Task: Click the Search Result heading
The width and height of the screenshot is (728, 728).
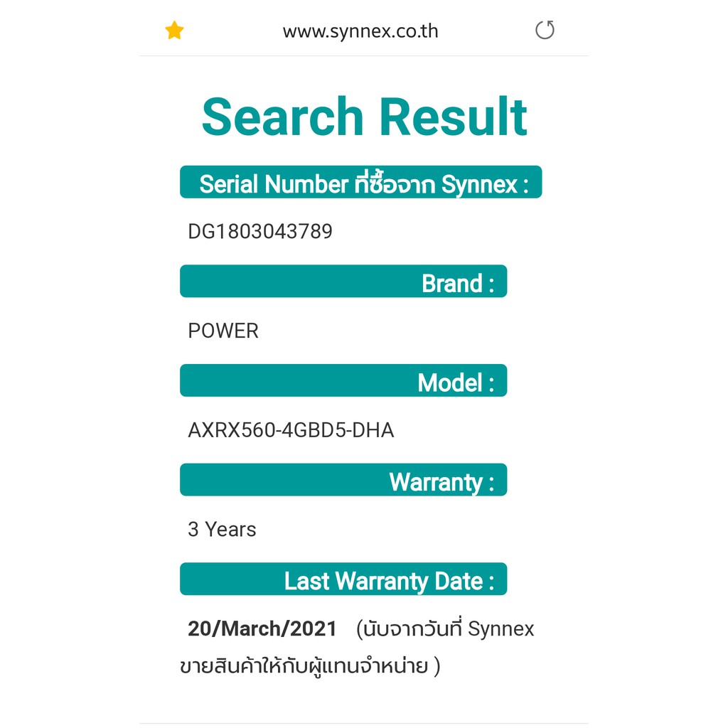Action: point(364,117)
